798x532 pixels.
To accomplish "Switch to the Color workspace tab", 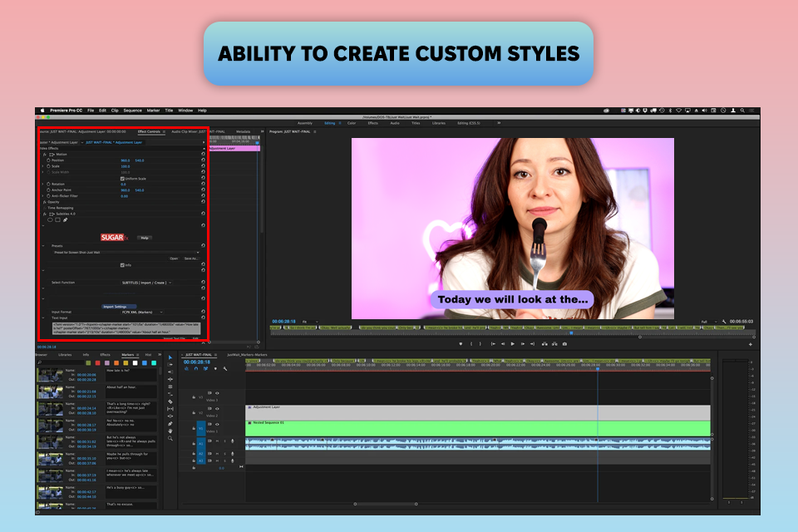I will tap(352, 123).
